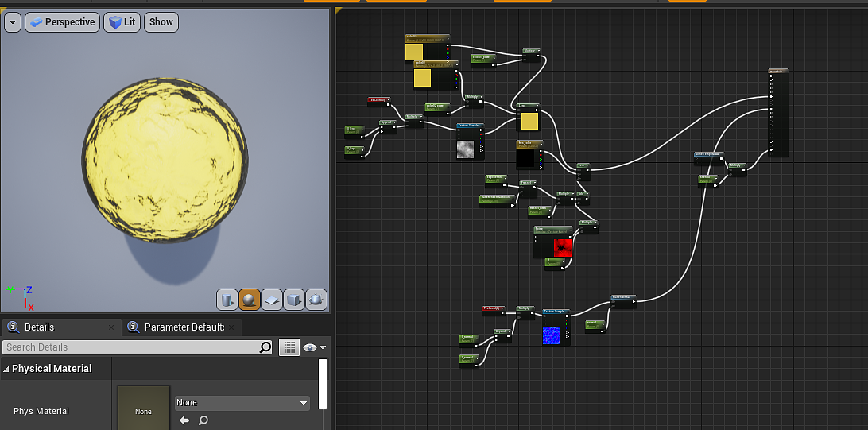Select the Multiply node fed by color2_power

tap(474, 100)
